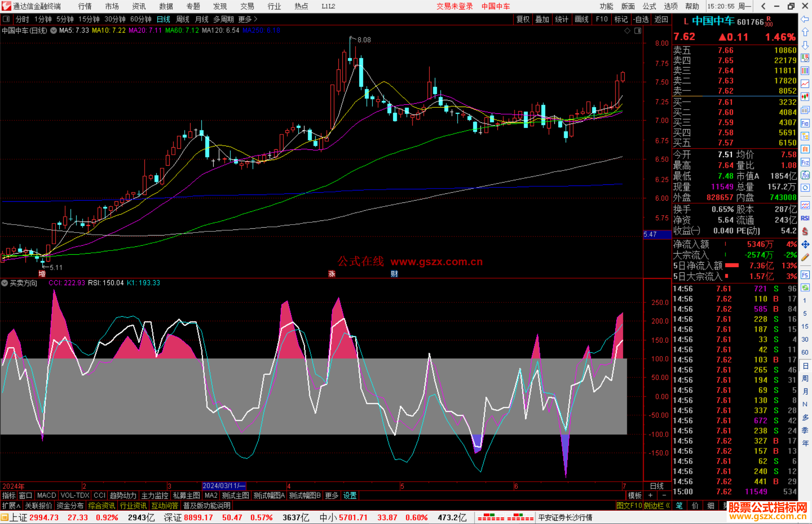The image size is (812, 524).
Task: Expand the 更多 period options chevron
Action: [x=256, y=19]
